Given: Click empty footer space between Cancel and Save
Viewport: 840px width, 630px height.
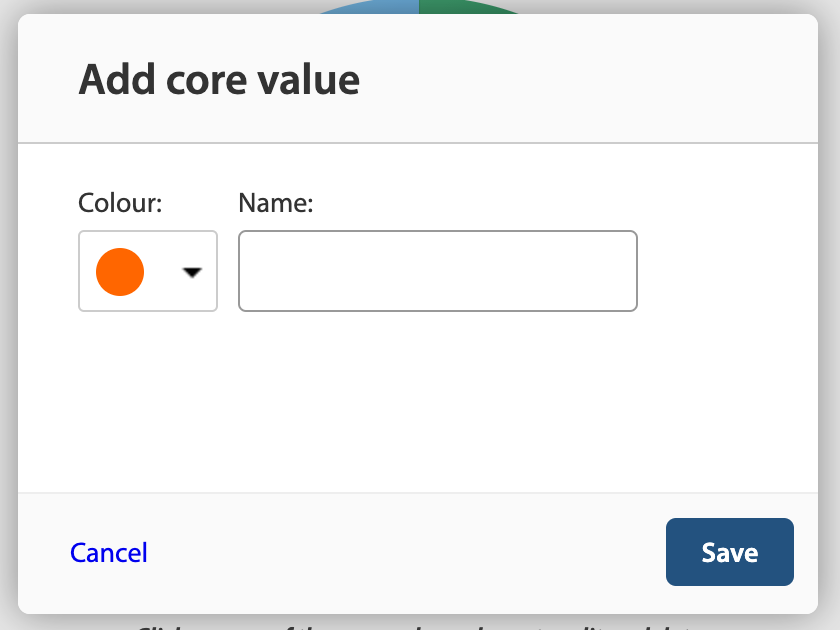Looking at the screenshot, I should tap(407, 553).
